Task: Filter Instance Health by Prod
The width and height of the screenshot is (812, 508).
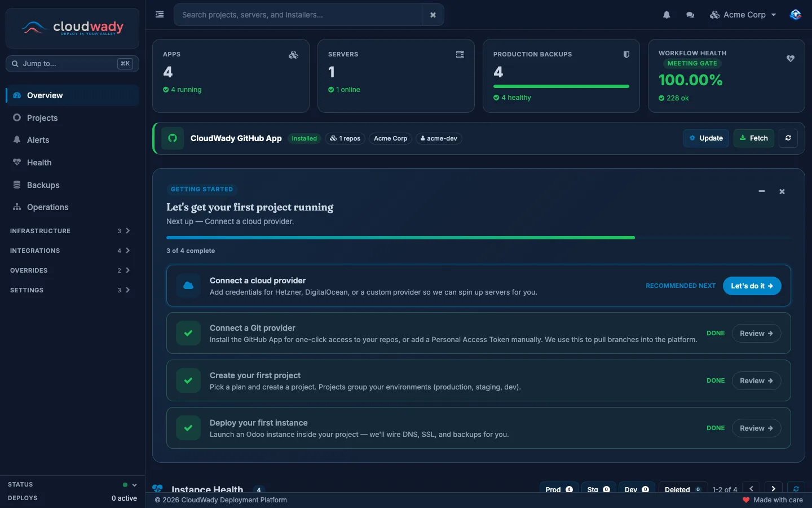Action: point(559,489)
